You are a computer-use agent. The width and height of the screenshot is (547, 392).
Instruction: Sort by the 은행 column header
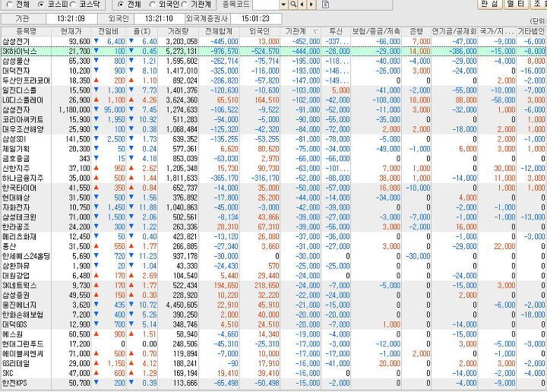[416, 31]
